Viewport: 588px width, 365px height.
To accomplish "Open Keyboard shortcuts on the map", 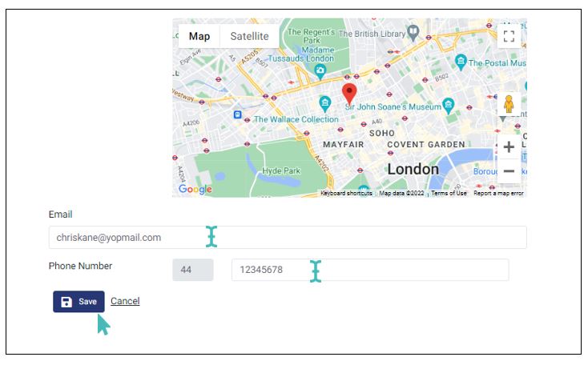I will click(x=346, y=194).
